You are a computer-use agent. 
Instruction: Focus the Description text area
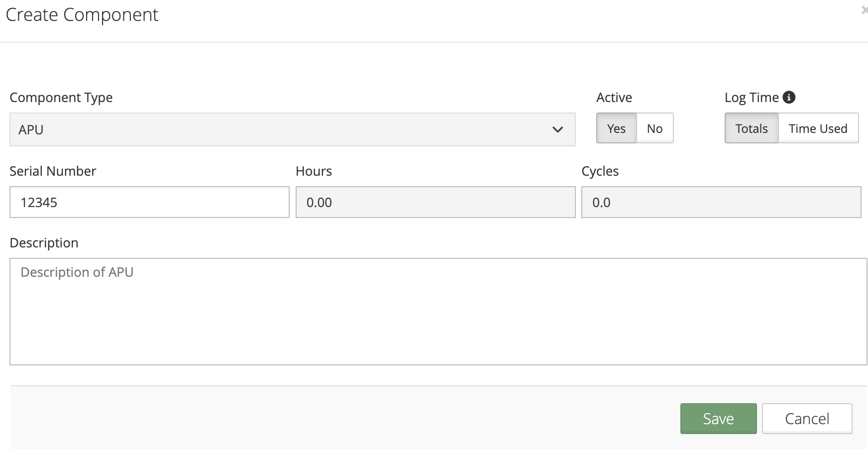[438, 311]
